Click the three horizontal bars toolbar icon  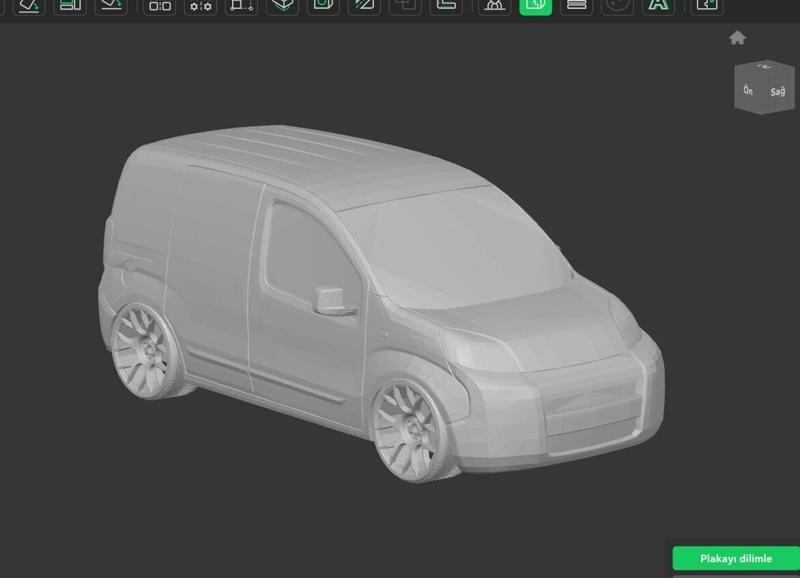point(577,6)
